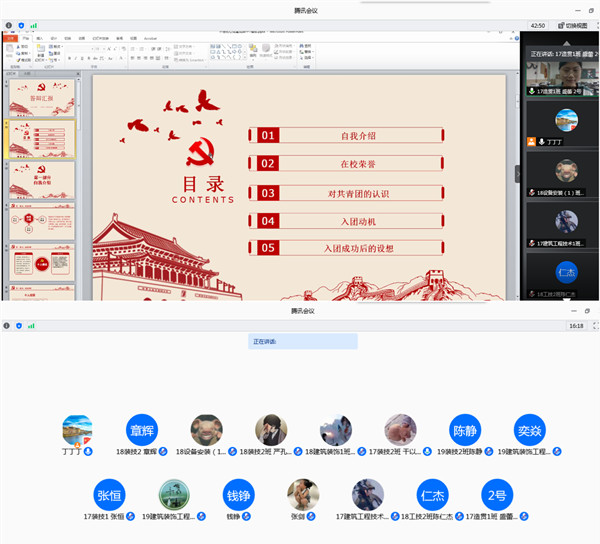Click the 切换视图 switch view button
This screenshot has width=600, height=544.
click(573, 25)
